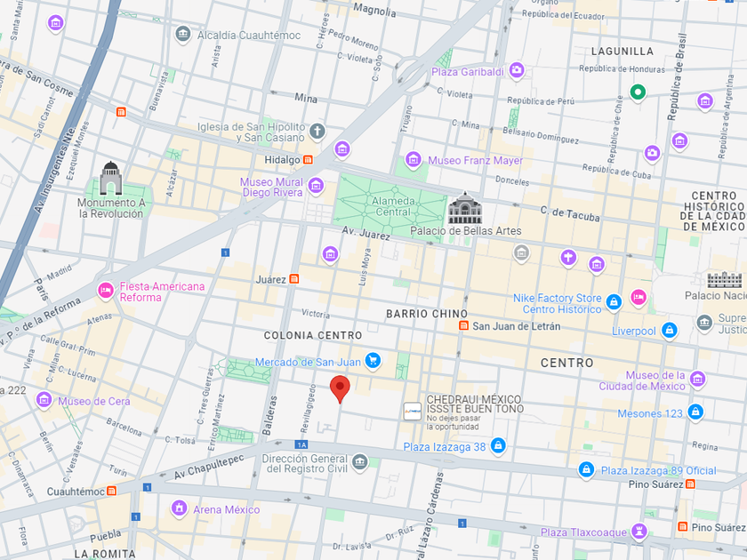Open the Palacio de Bellas Artes landmark icon
The image size is (747, 560).
click(x=464, y=208)
